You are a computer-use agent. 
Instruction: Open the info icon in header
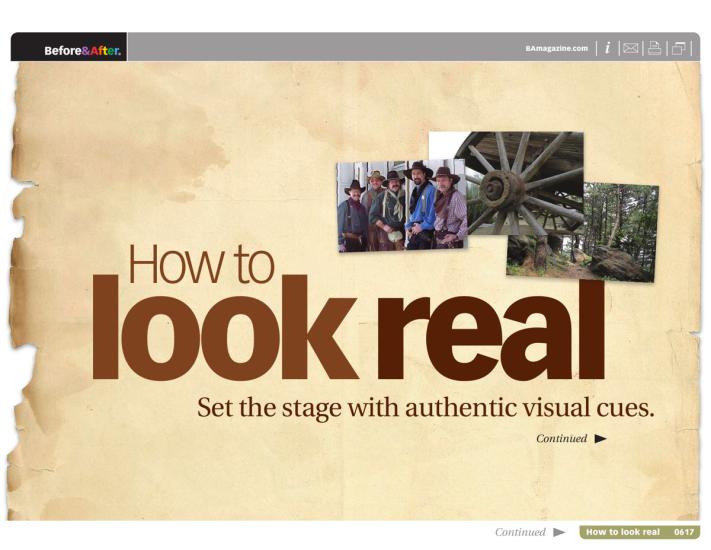(x=608, y=48)
